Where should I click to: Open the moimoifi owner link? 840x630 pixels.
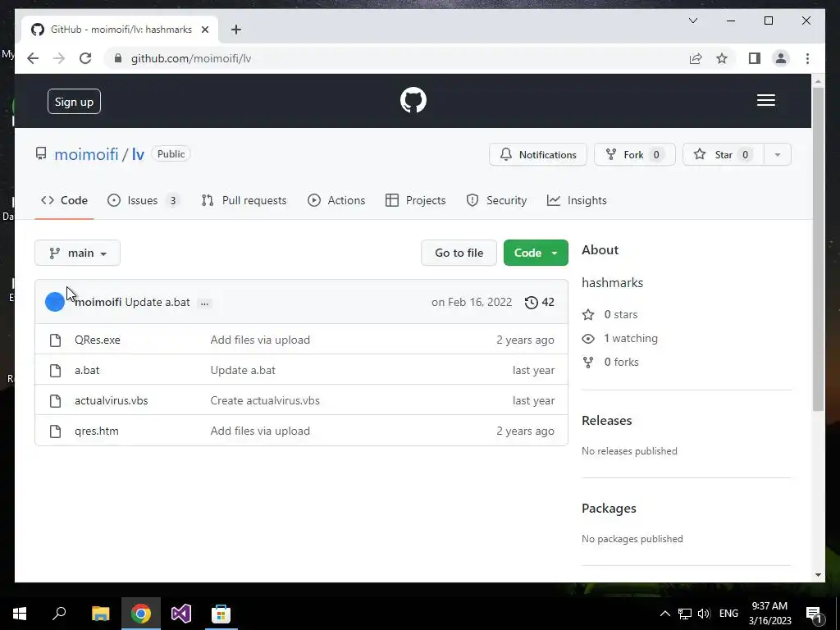coord(86,154)
